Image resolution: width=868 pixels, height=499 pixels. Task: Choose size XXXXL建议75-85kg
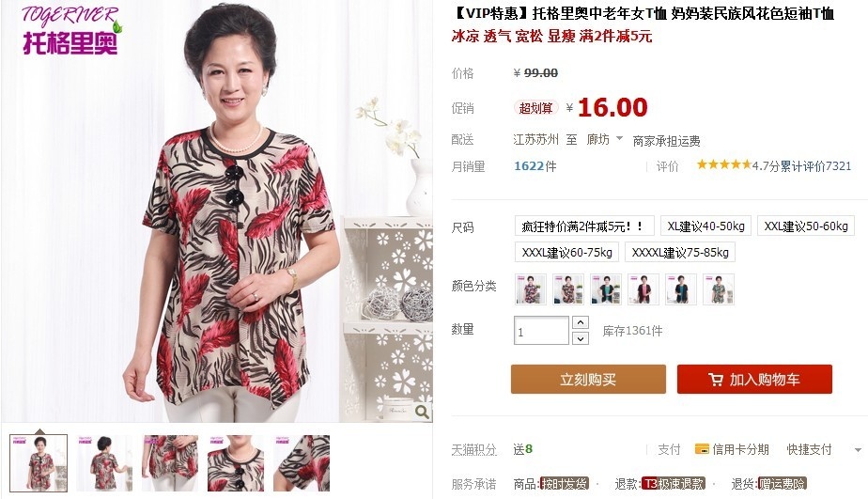(680, 252)
